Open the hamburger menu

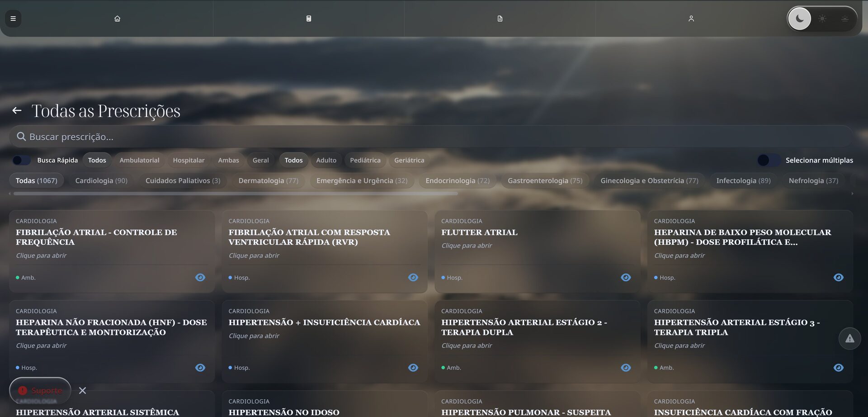[13, 19]
